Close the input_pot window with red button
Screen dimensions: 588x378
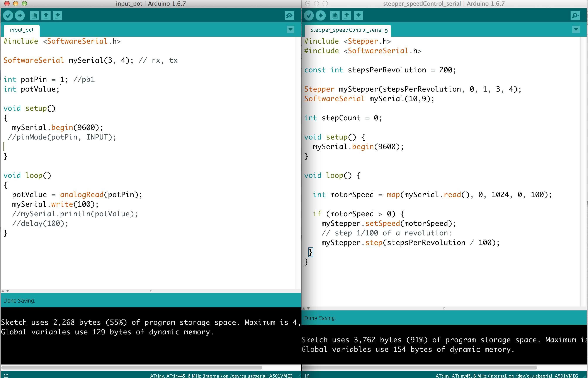7,3
